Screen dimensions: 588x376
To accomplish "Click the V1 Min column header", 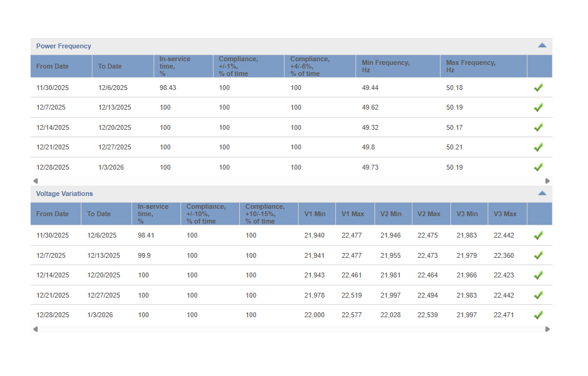I will (x=317, y=214).
